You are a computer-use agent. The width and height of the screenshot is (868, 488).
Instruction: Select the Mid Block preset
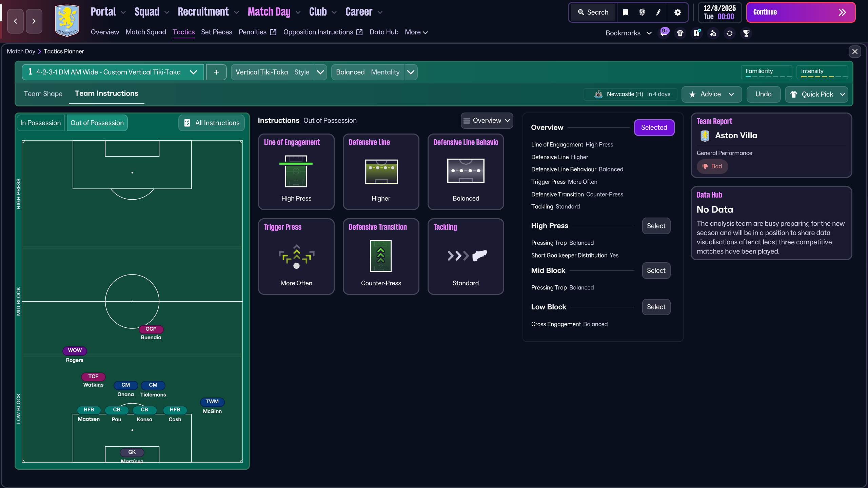[x=656, y=270]
